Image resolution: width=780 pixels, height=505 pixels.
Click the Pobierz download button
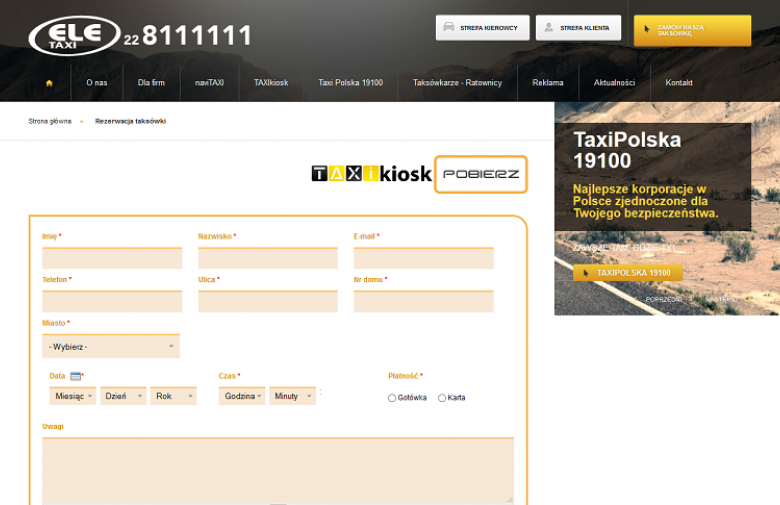tap(481, 174)
